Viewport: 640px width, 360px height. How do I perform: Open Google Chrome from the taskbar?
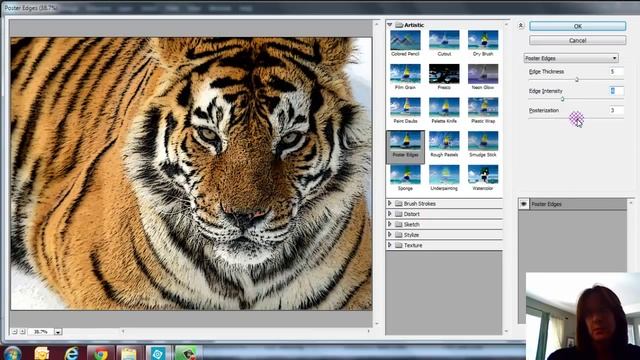100,353
